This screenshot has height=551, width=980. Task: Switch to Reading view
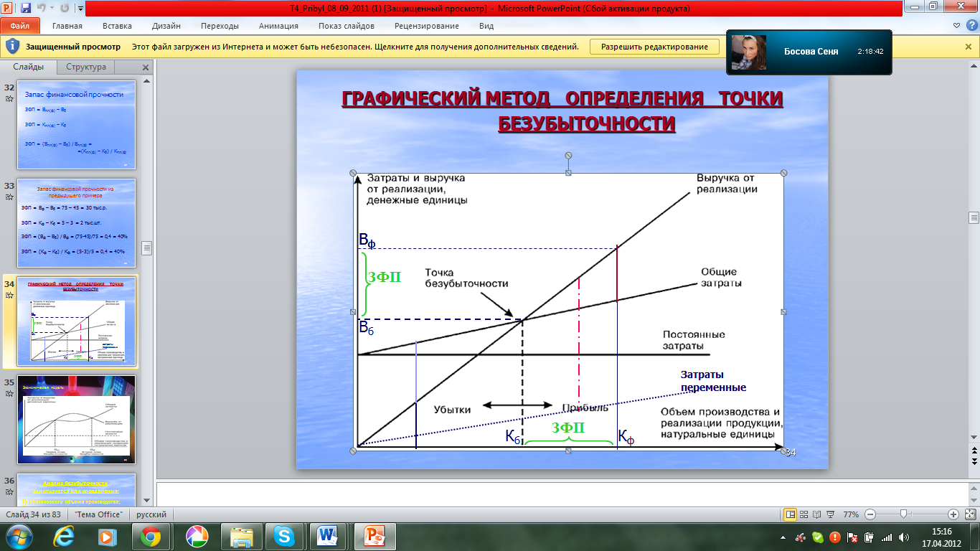coord(818,514)
